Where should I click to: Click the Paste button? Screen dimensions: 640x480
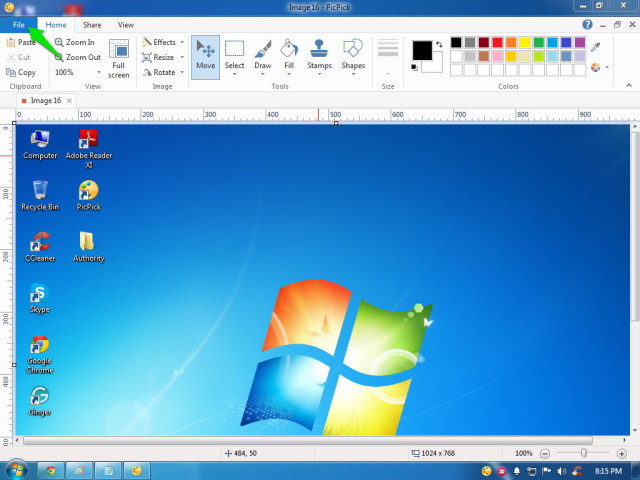click(21, 42)
